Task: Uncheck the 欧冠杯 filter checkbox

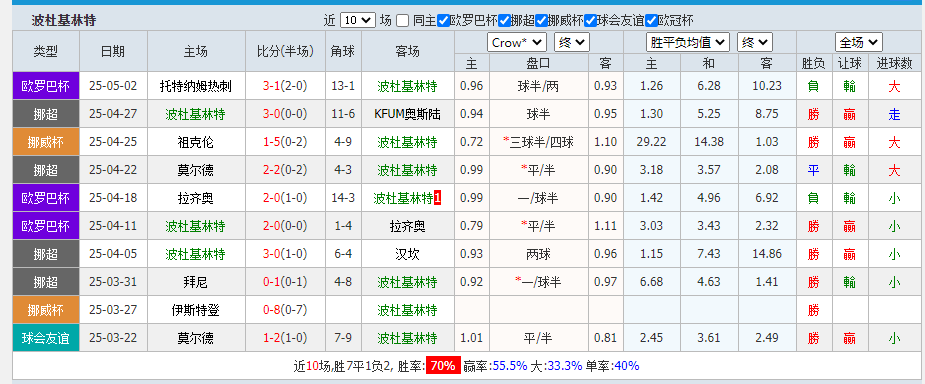Action: tap(651, 21)
